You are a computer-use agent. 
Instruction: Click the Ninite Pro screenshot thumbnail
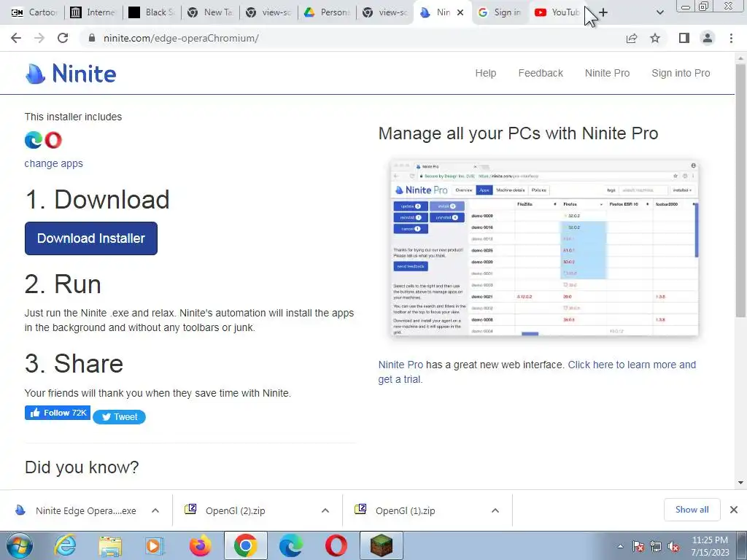pos(544,248)
